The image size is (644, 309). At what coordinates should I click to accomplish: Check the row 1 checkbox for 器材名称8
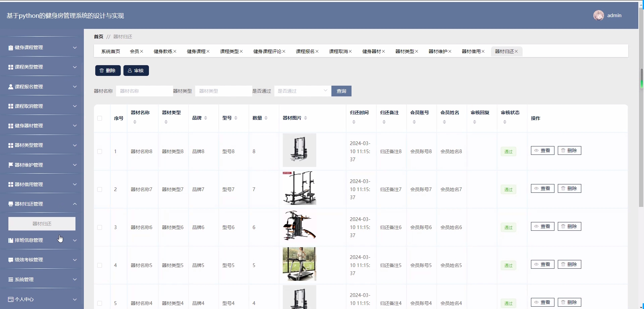click(x=100, y=151)
